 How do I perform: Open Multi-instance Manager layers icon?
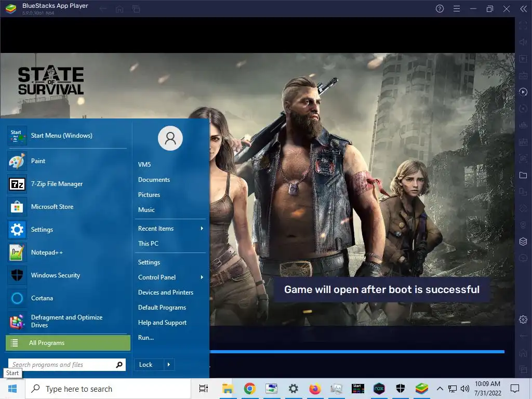523,242
